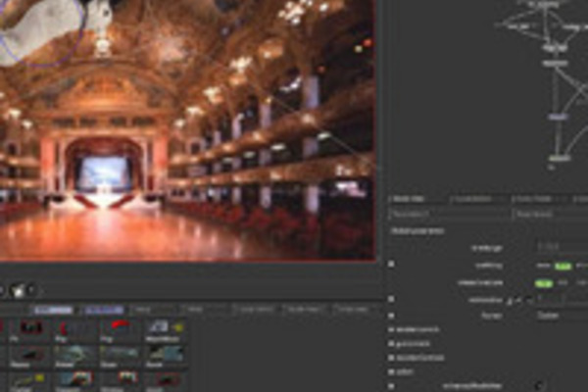Select the white node directly above the long vertical wire
The width and height of the screenshot is (588, 392).
[555, 64]
